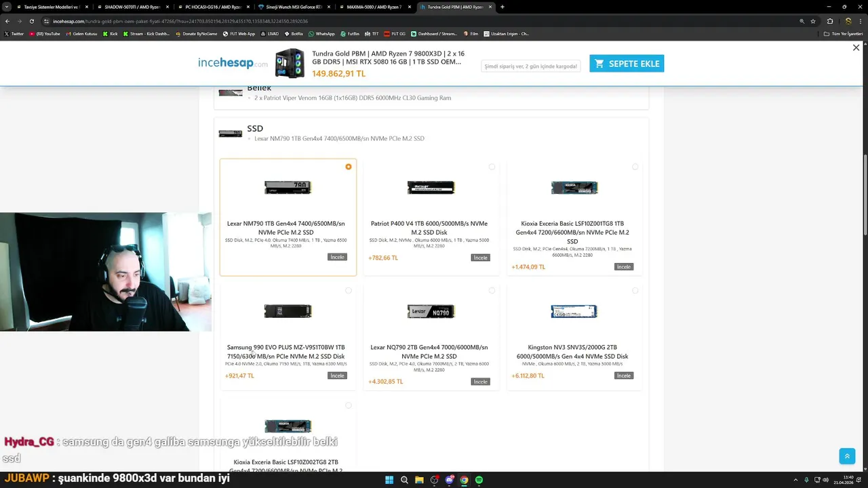Open the Twitter bookmark
This screenshot has height=488, width=868.
click(x=14, y=33)
